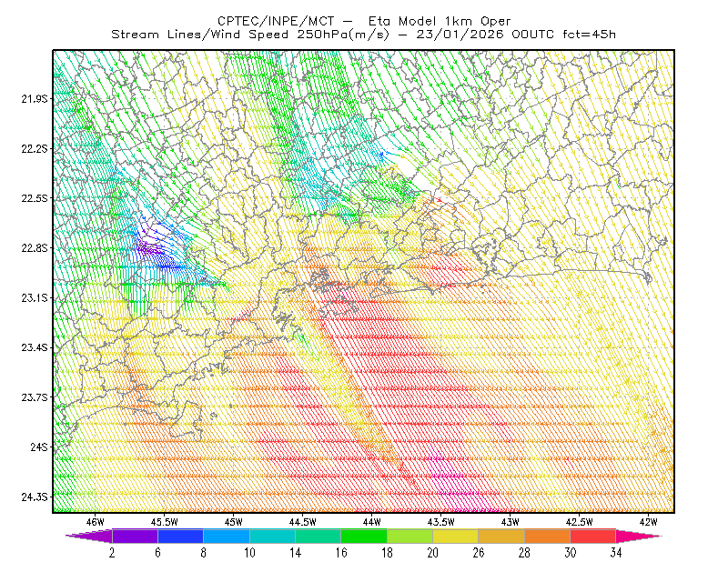Select the longitude label 44.5W
The height and width of the screenshot is (562, 728).
coord(302,522)
